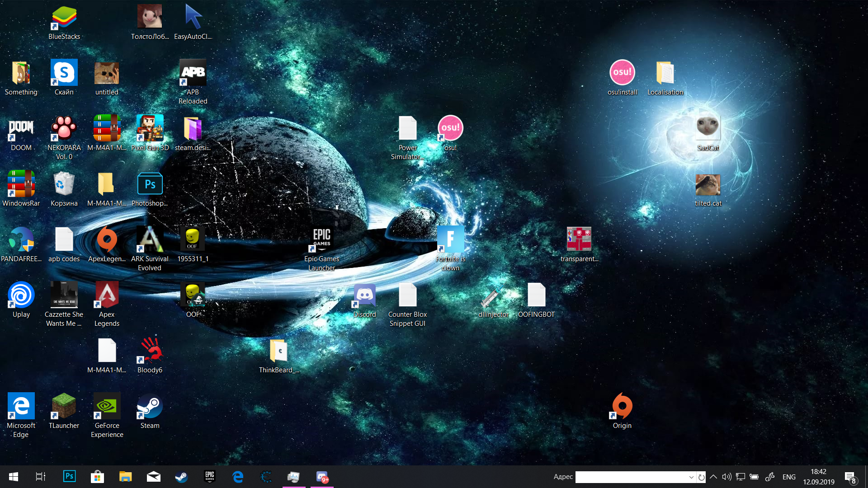Open the Localisation folder
The width and height of the screenshot is (868, 488).
point(665,78)
